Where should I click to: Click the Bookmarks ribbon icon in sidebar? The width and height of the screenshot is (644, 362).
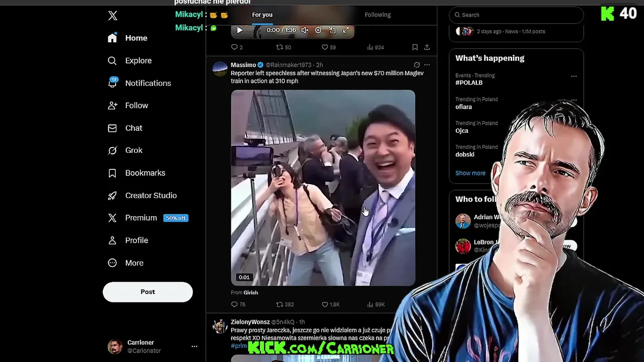pos(112,173)
